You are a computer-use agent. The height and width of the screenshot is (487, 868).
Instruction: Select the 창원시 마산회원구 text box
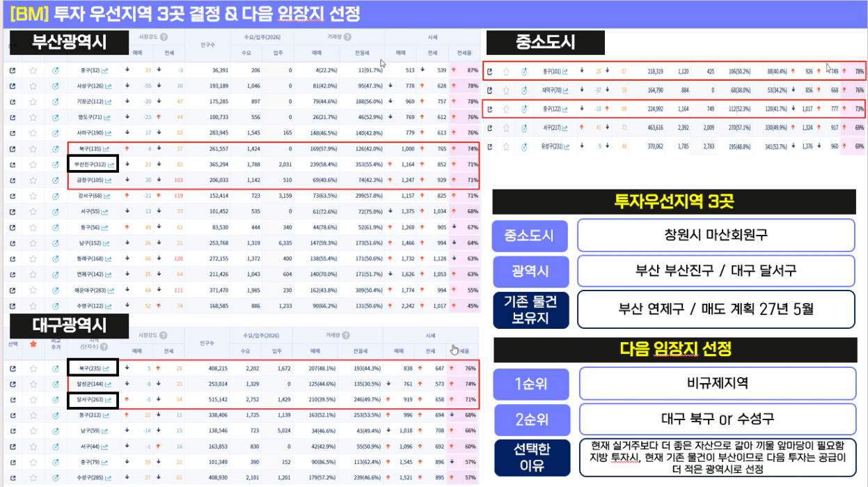coord(716,235)
